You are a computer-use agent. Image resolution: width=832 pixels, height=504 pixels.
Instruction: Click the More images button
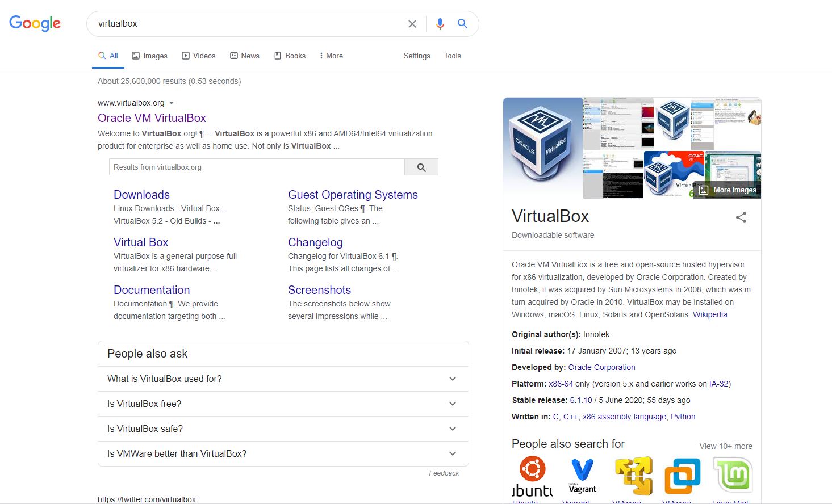click(728, 190)
